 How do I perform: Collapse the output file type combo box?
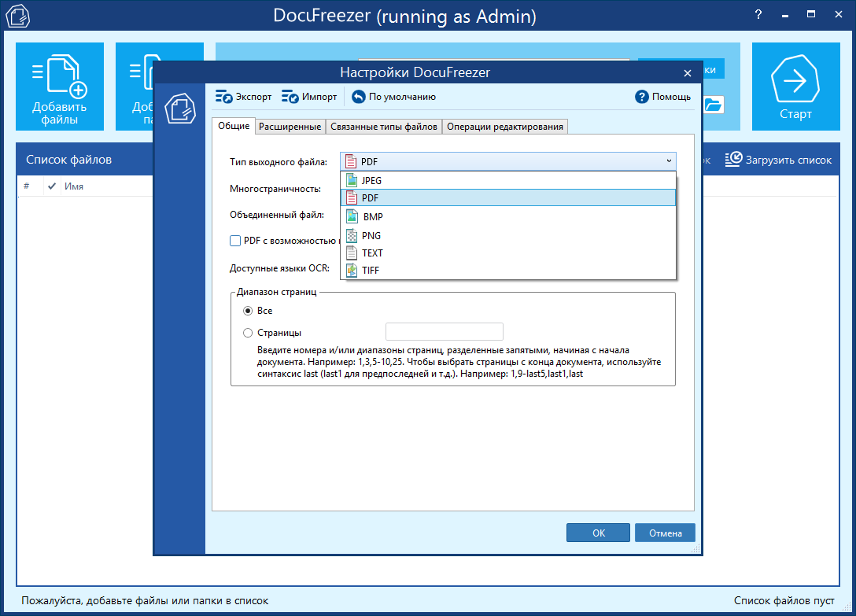click(x=669, y=161)
